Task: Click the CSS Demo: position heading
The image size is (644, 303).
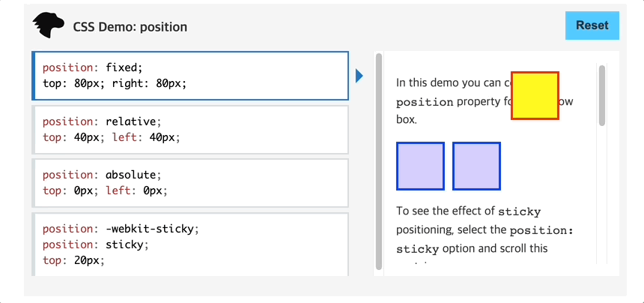Action: tap(130, 27)
